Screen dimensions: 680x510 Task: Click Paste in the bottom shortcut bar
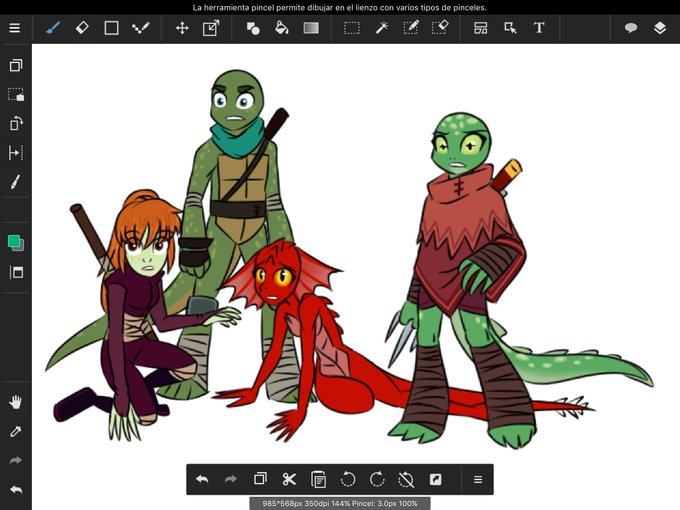[318, 479]
